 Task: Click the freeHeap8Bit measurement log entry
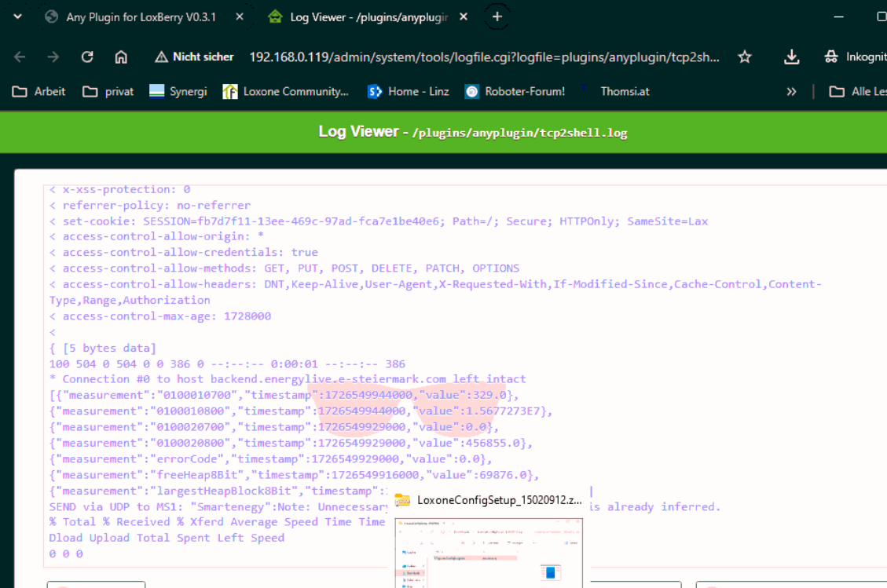(294, 474)
